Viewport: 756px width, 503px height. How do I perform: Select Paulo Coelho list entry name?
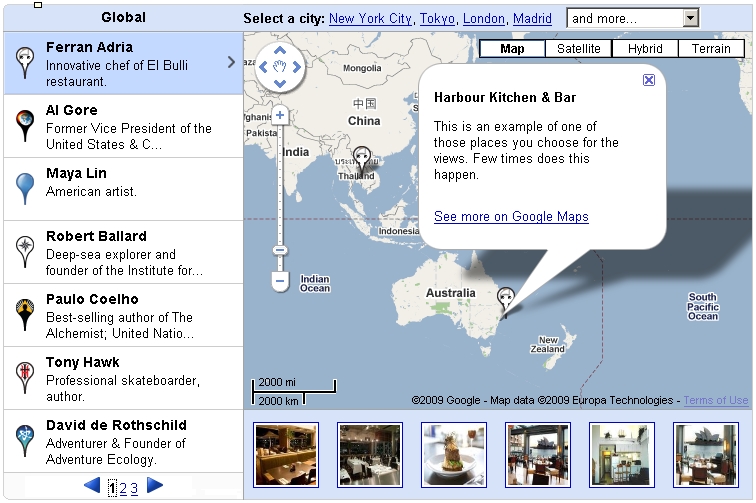click(x=92, y=299)
